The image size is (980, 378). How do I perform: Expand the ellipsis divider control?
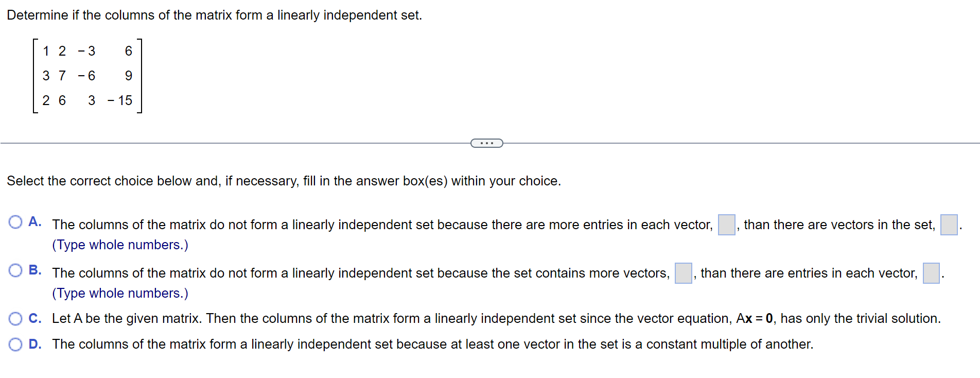tap(486, 143)
